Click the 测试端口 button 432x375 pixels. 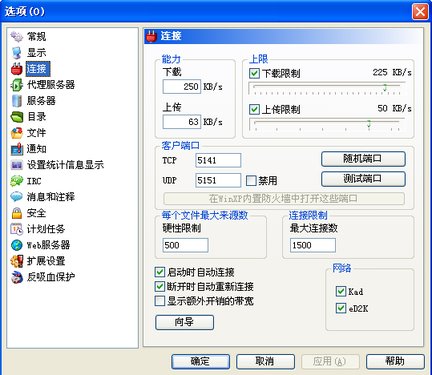point(363,179)
